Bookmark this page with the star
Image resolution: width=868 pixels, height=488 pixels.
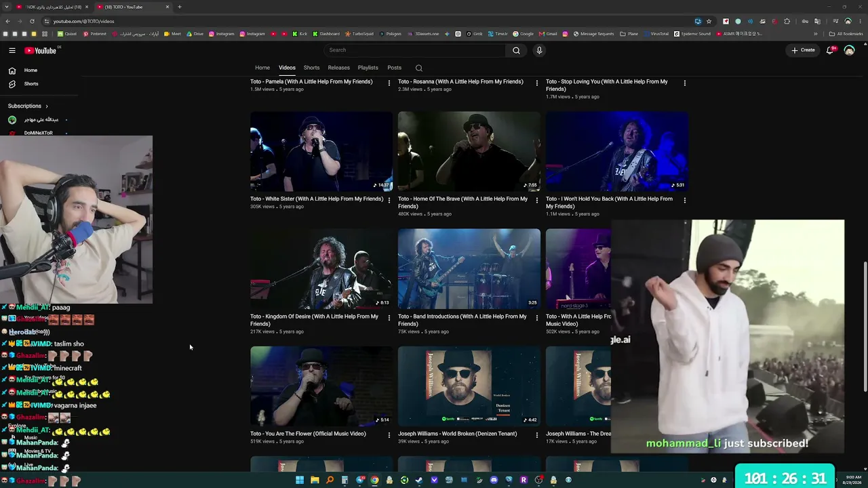pos(709,21)
